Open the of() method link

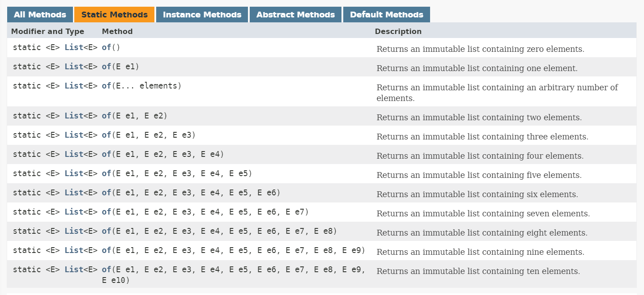(x=107, y=47)
